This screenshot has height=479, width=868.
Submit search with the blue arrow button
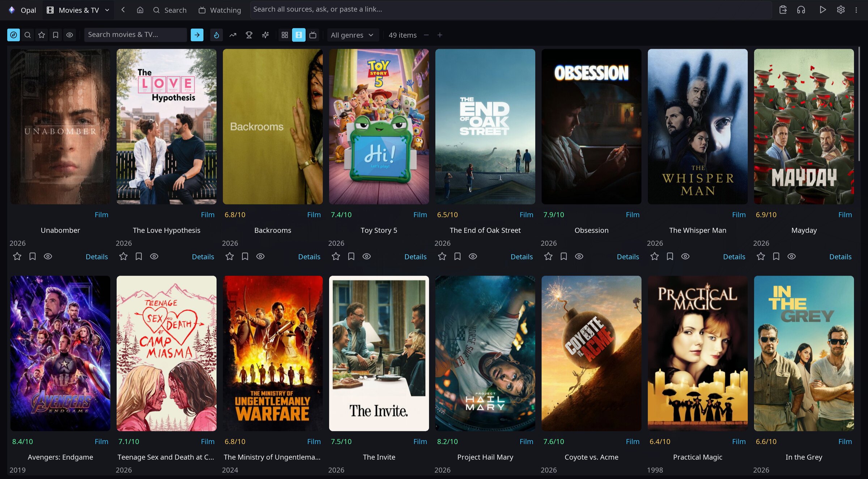coord(197,35)
